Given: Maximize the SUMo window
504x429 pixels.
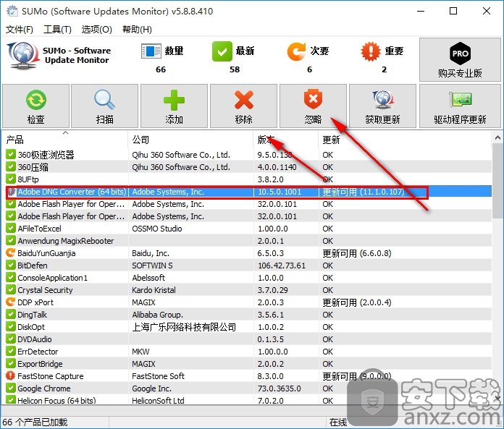Looking at the screenshot, I should coord(453,11).
